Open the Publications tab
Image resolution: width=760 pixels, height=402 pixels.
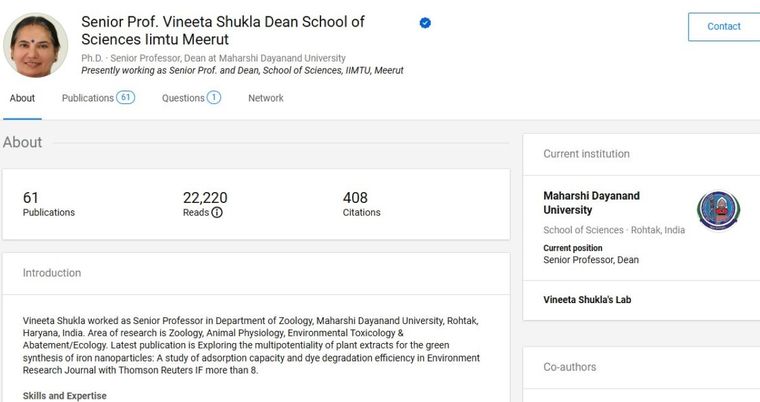click(88, 98)
